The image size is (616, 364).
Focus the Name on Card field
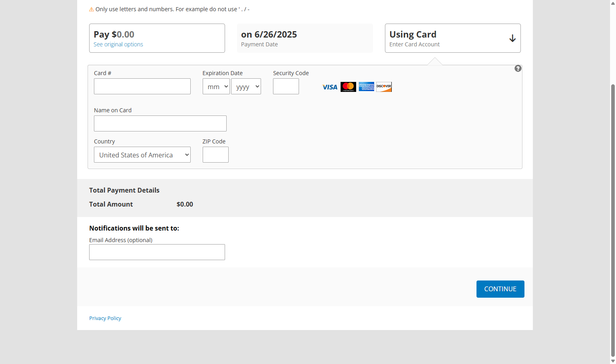[x=160, y=123]
